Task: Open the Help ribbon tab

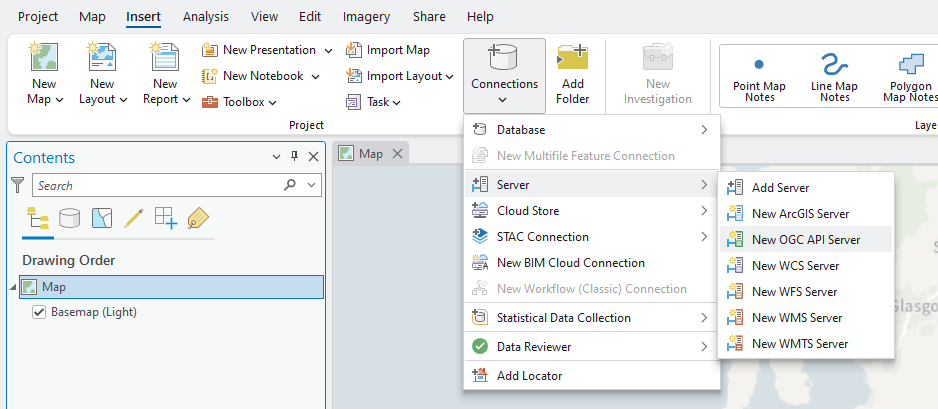Action: 480,17
